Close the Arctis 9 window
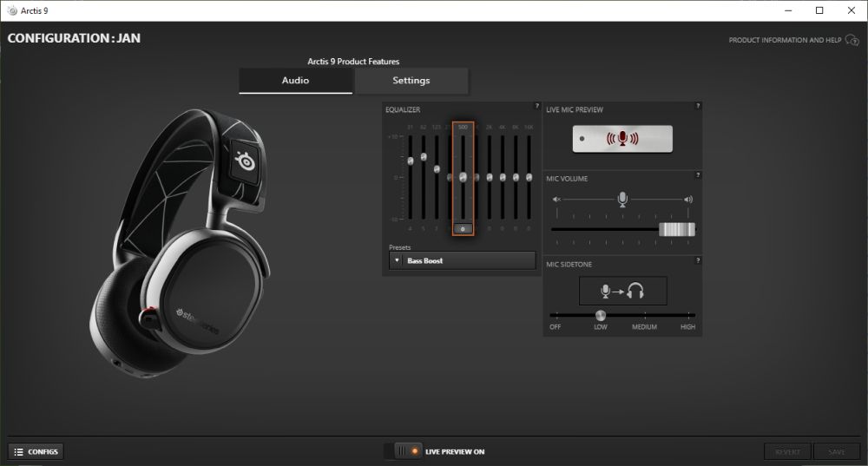Image resolution: width=868 pixels, height=466 pixels. pos(852,10)
